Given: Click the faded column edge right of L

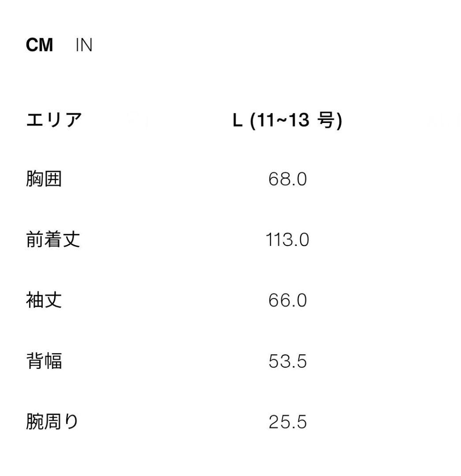Looking at the screenshot, I should coord(445,119).
